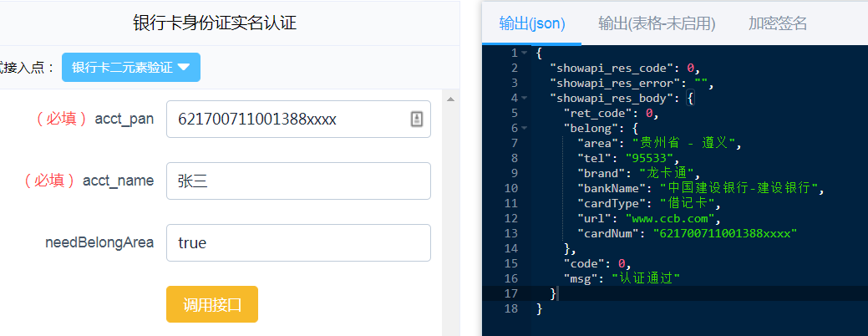Image resolution: width=868 pixels, height=336 pixels.
Task: Click the 银行卡身份证实名认证 title text
Action: tap(214, 23)
